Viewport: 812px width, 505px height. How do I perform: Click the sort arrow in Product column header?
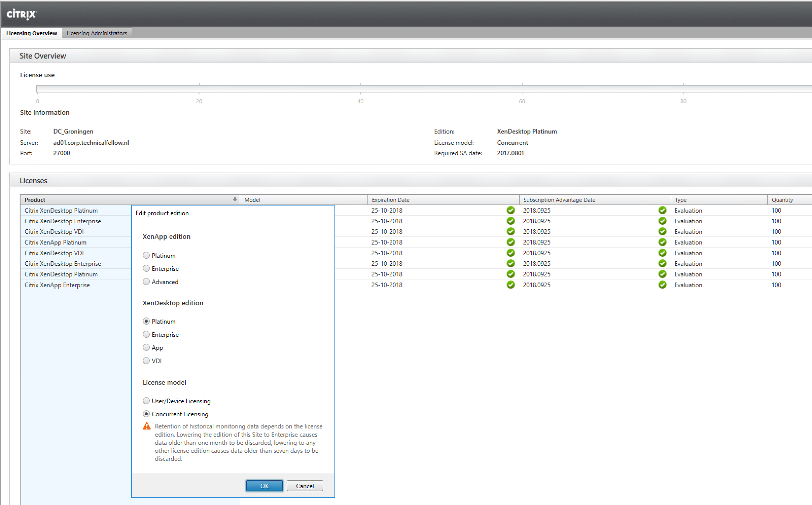click(x=235, y=199)
